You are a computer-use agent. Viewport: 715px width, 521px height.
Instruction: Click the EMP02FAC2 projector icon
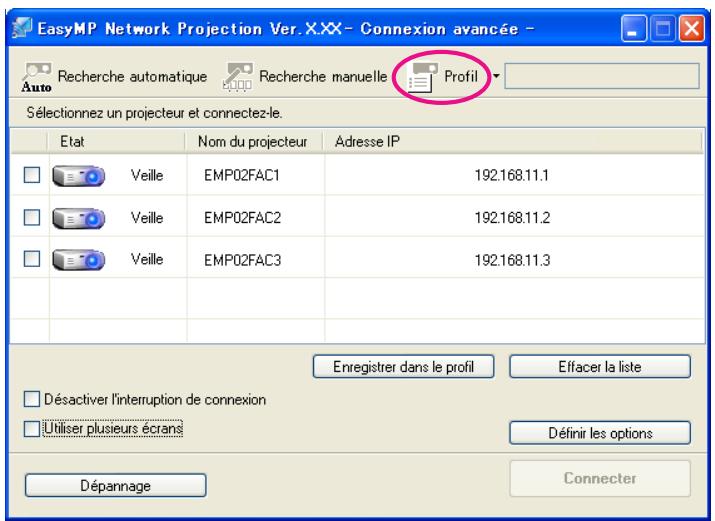tap(78, 218)
